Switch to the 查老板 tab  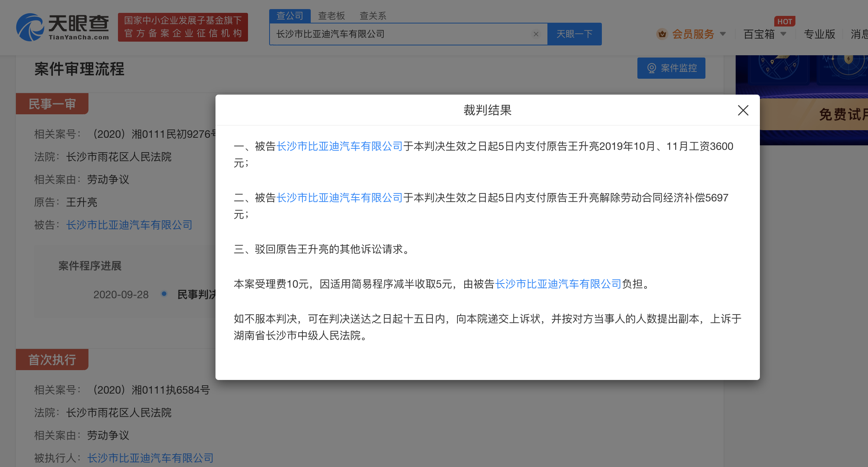pos(332,16)
